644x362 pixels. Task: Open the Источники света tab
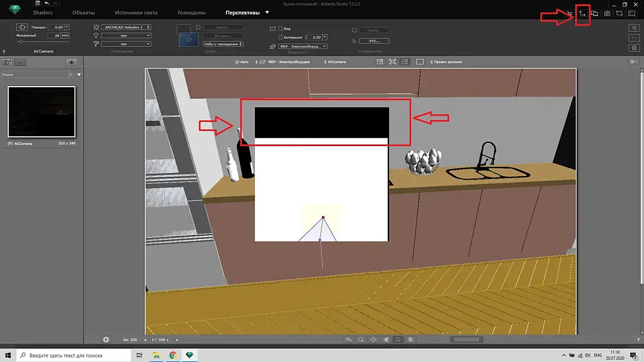click(x=136, y=13)
